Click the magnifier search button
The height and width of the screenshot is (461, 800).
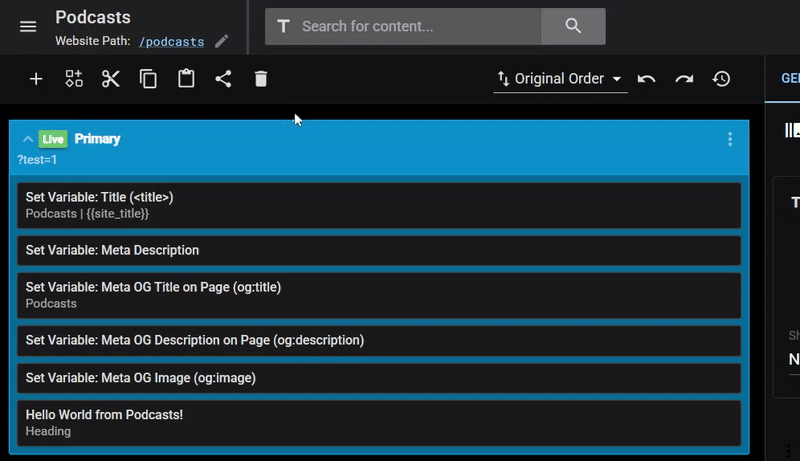[x=573, y=26]
